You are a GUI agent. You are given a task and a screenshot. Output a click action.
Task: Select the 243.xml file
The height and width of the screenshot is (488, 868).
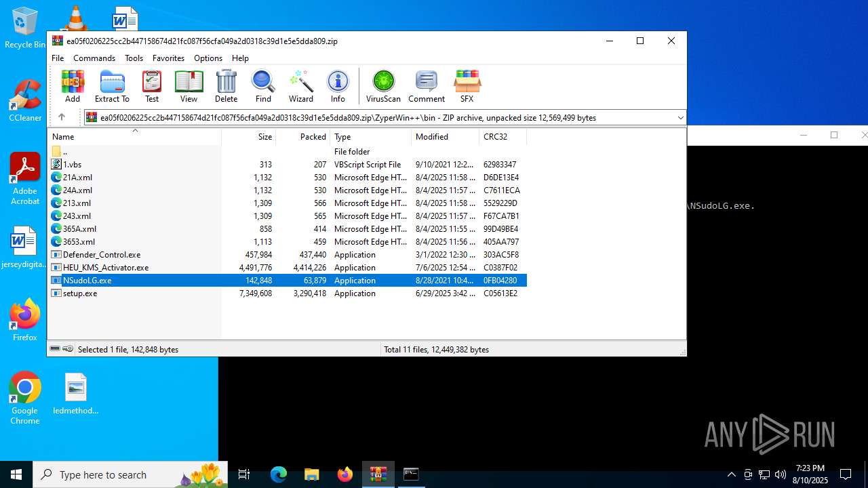(x=287, y=216)
